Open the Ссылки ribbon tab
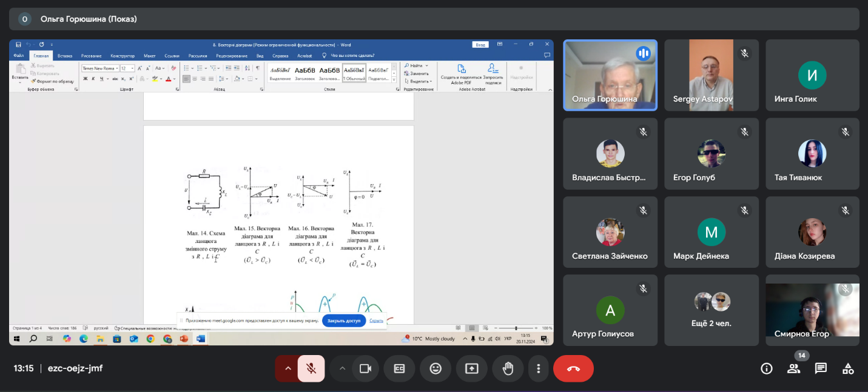The height and width of the screenshot is (392, 868). [172, 56]
